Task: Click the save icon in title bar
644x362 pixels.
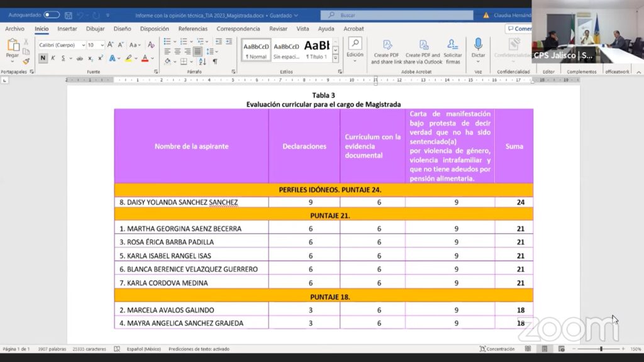Action: (68, 15)
